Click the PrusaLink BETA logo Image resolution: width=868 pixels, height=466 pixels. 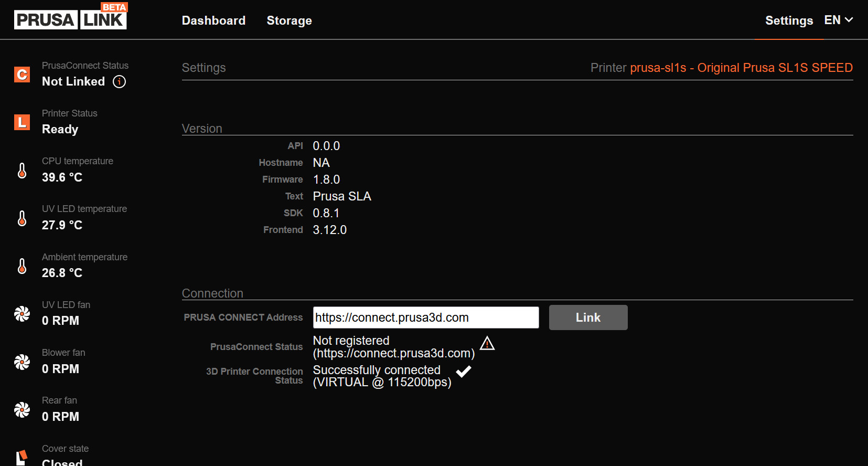[x=71, y=16]
